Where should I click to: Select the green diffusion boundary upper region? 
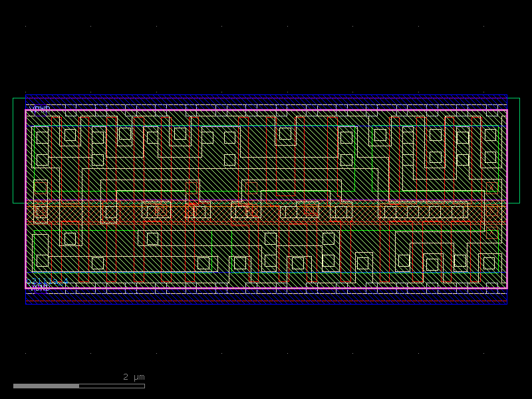tap(199, 124)
